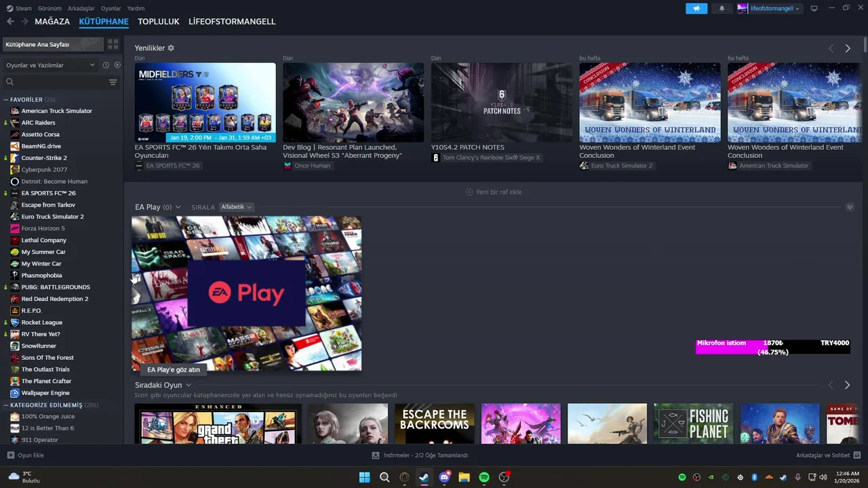Show only ready-to-play games icon
868x488 pixels.
point(117,65)
